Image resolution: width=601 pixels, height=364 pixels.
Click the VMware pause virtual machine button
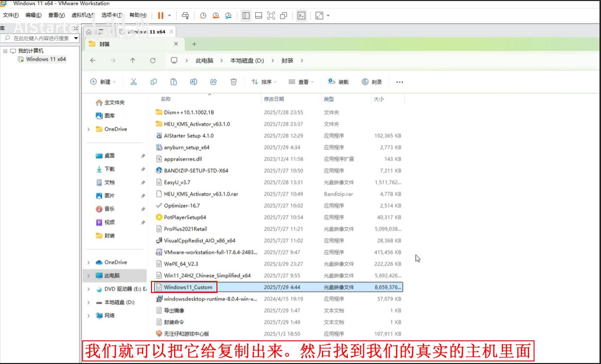click(161, 16)
